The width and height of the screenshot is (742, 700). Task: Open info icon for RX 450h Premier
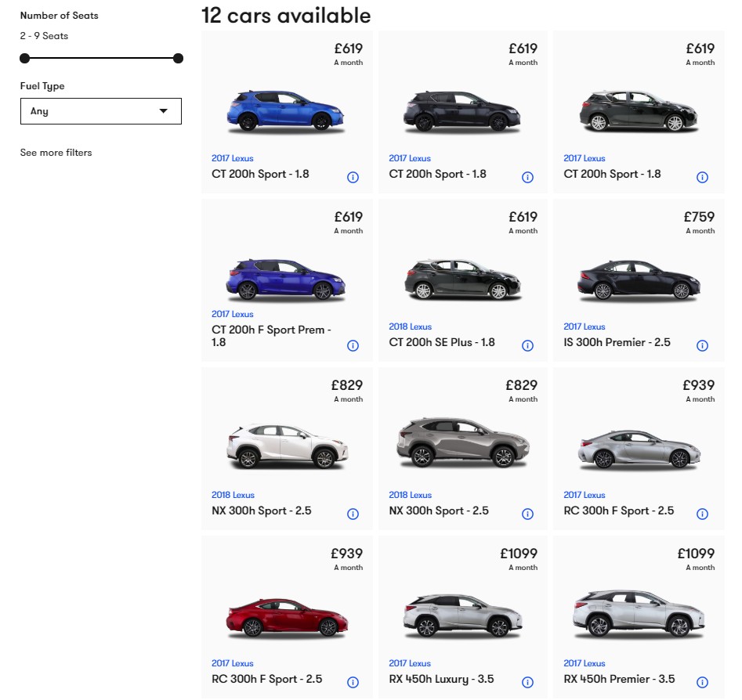[x=702, y=683]
